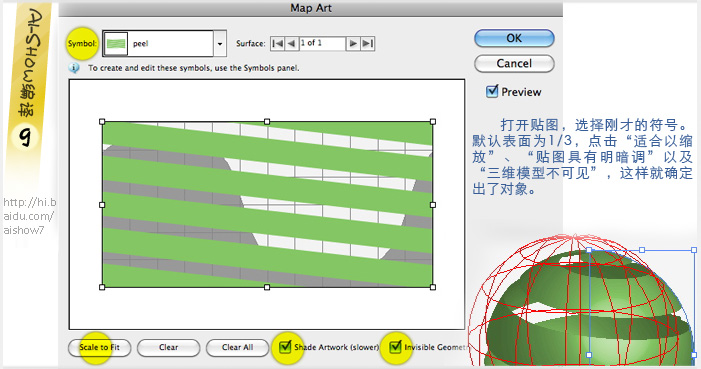Image resolution: width=701 pixels, height=369 pixels.
Task: Click the Clear All button
Action: click(x=237, y=348)
